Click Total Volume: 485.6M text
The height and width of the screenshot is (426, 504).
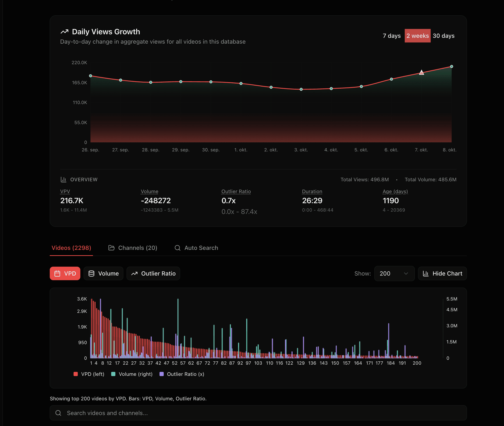430,179
